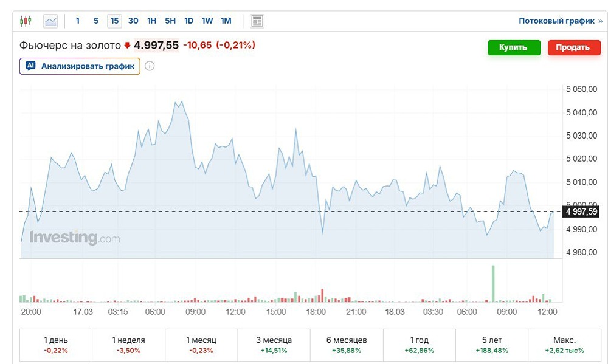Select the Макс. period

click(x=565, y=345)
